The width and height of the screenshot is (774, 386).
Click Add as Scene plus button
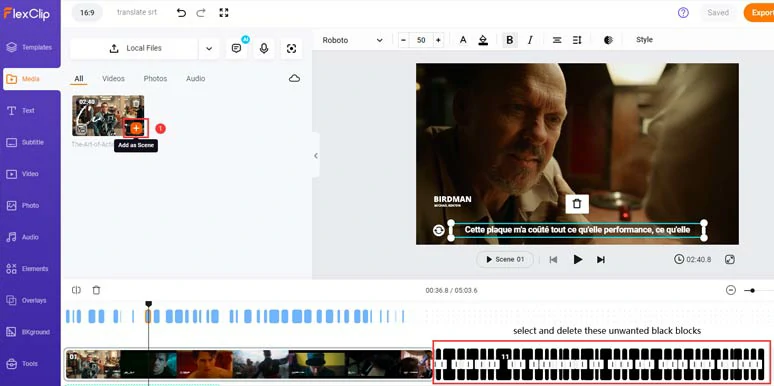tap(136, 128)
